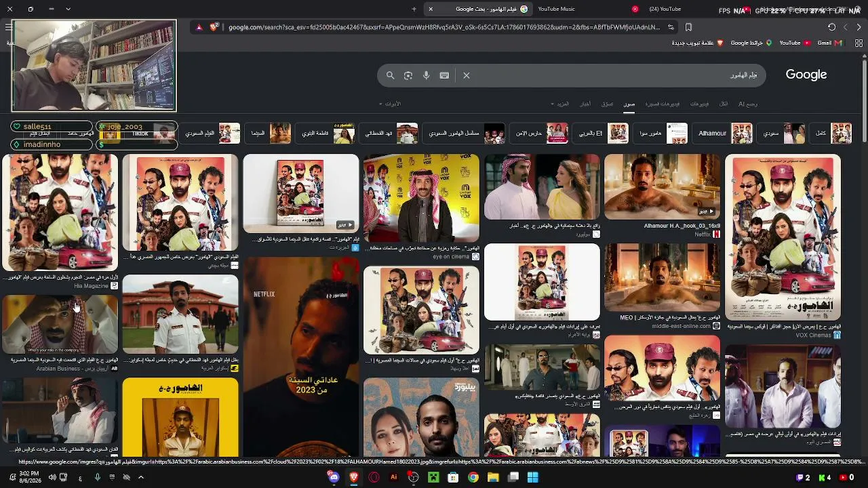Switch to the Shopping search tab
This screenshot has height=488, width=868.
(607, 104)
